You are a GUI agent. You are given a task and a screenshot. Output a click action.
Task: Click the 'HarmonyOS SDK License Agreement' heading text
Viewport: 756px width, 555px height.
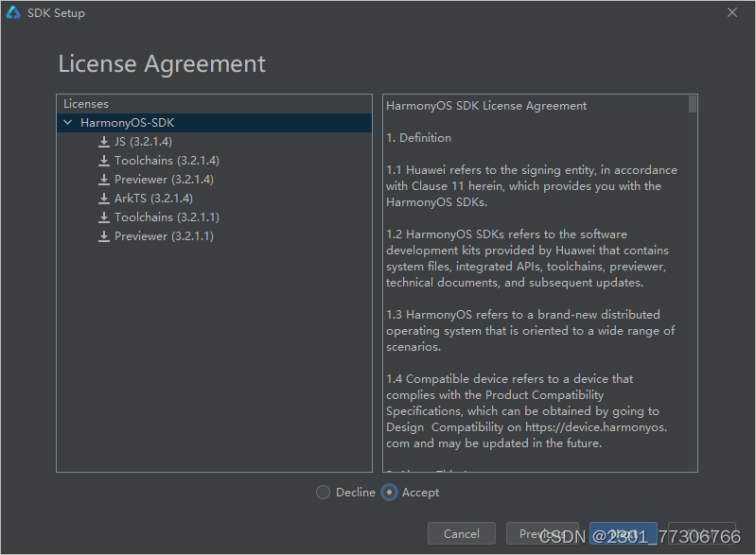pos(486,106)
